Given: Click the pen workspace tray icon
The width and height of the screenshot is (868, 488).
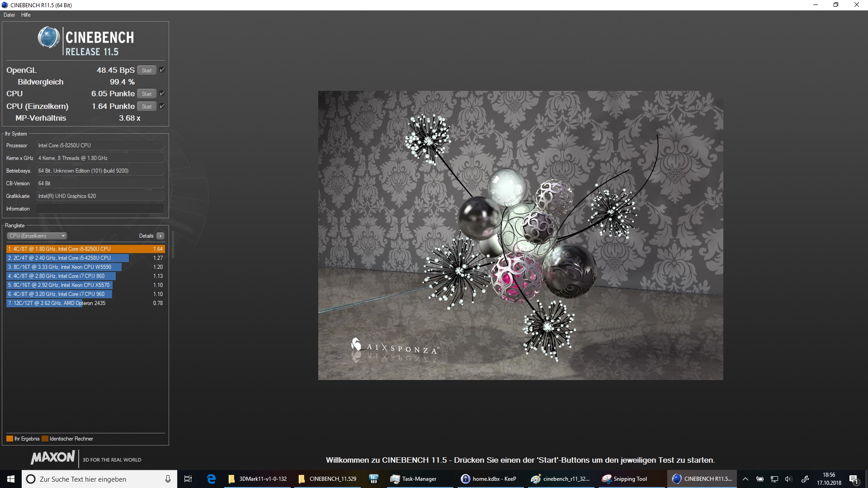Looking at the screenshot, I should [x=805, y=479].
